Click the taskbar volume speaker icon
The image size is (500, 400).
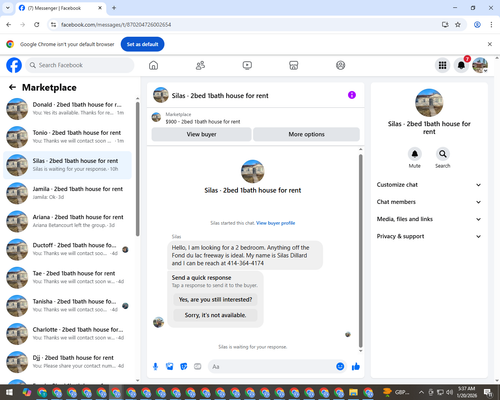pyautogui.click(x=449, y=392)
